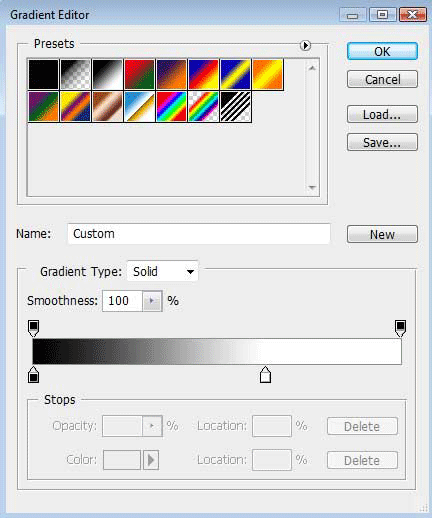This screenshot has width=432, height=518.
Task: Click the Load... button
Action: (x=382, y=114)
